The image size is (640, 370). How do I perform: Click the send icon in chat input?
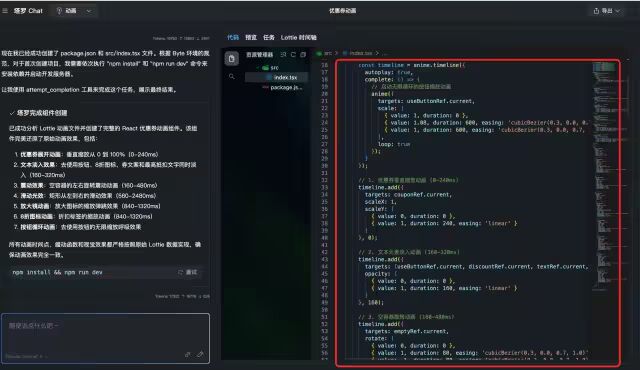click(200, 354)
